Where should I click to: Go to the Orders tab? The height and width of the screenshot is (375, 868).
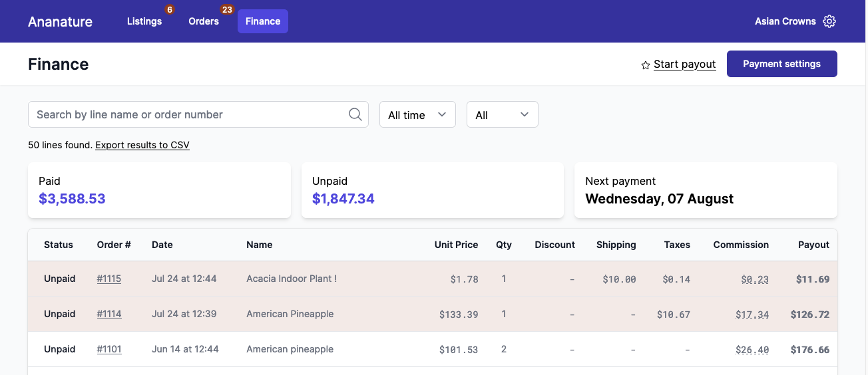point(204,21)
